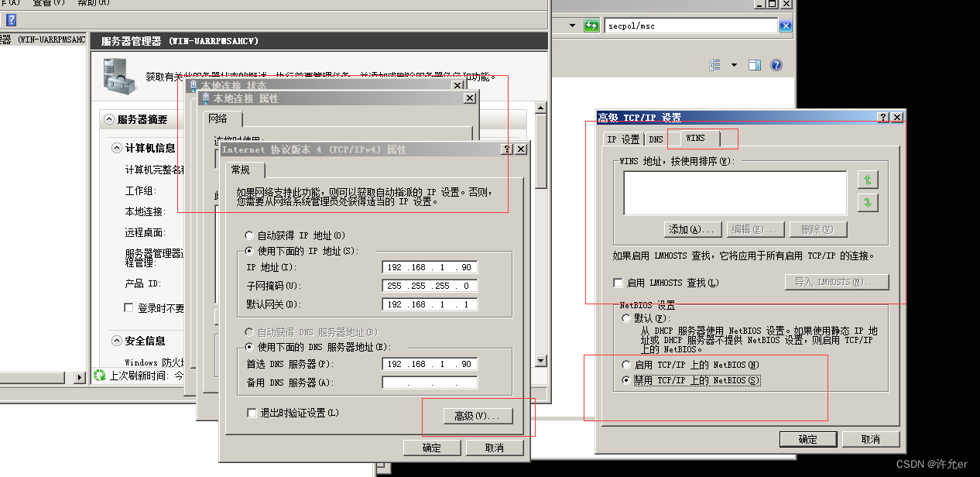980x477 pixels.
Task: Click scroll-right arrow of left tree pane
Action: point(79,377)
